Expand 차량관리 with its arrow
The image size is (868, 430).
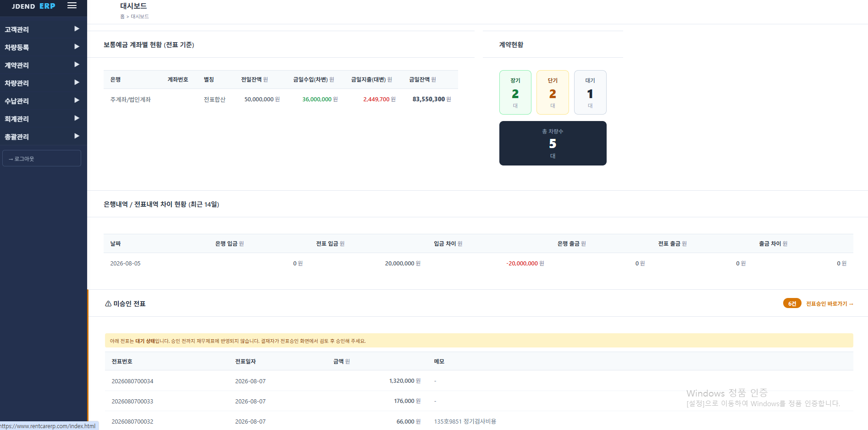point(77,83)
